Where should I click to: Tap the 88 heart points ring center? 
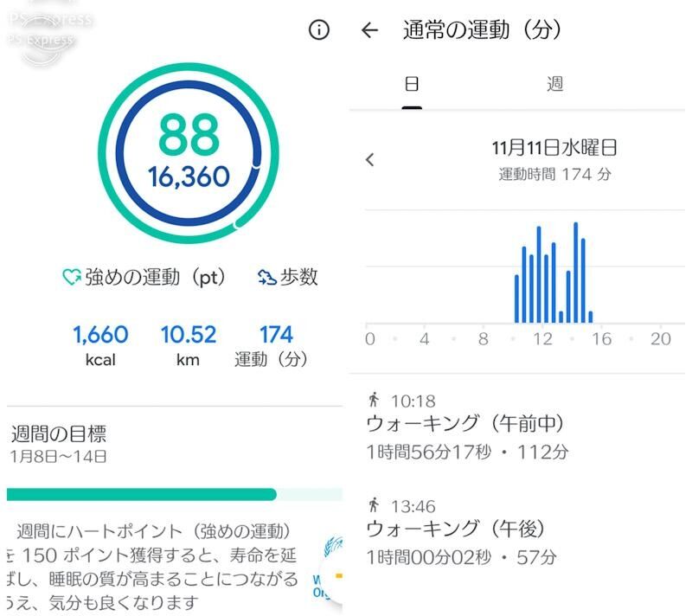click(x=189, y=152)
